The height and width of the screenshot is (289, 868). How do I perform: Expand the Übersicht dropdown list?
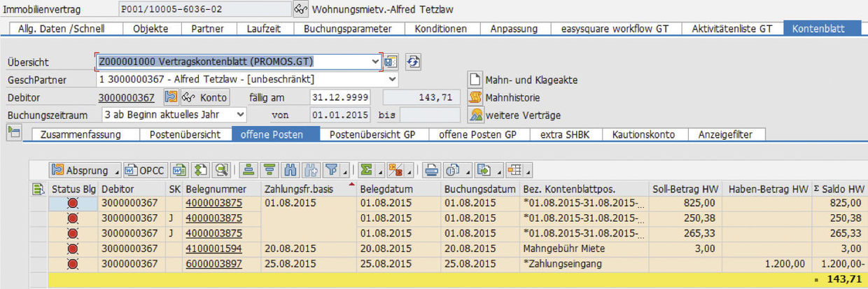[x=376, y=62]
